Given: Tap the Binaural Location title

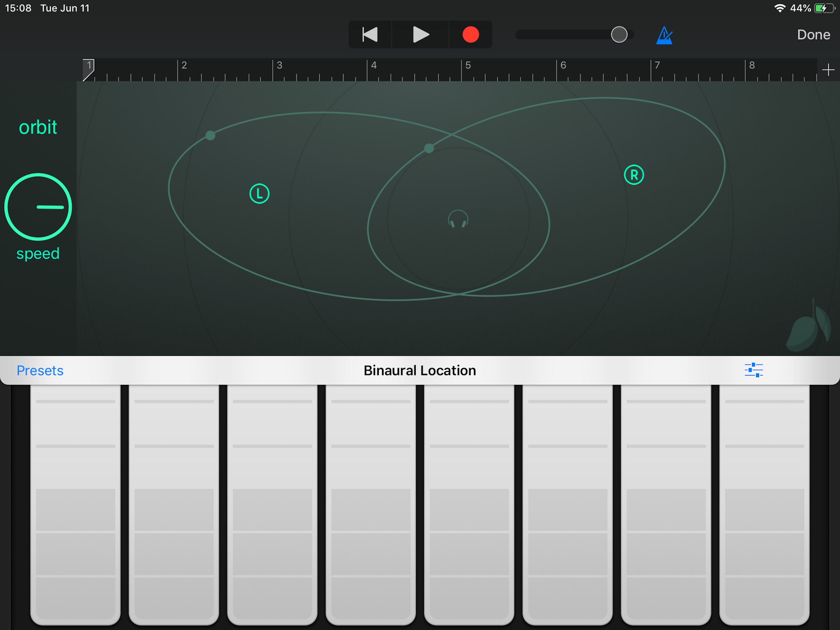Looking at the screenshot, I should (420, 370).
